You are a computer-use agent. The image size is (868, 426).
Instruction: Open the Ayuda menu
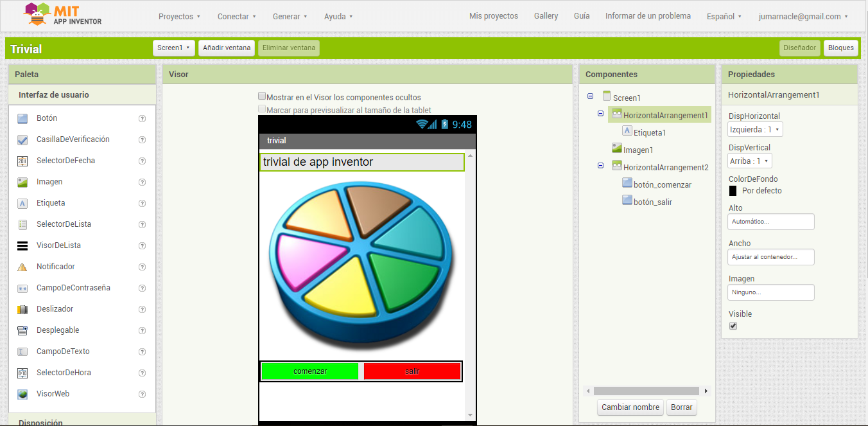coord(339,17)
